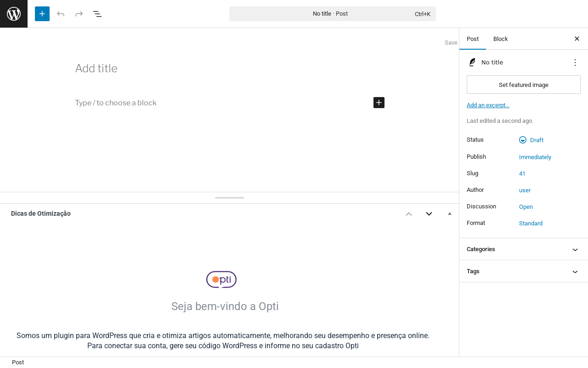Open the command palette from No title · Post
The width and height of the screenshot is (588, 368).
pos(333,14)
